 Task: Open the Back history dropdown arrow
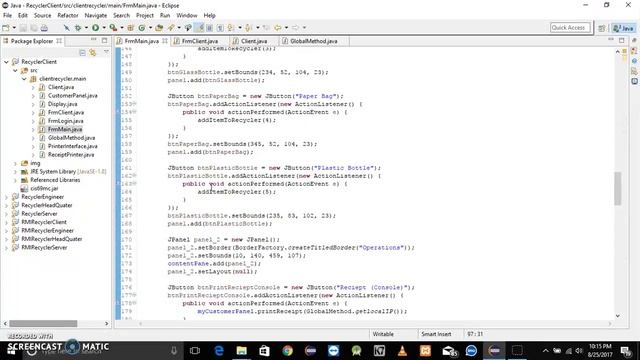tap(286, 28)
